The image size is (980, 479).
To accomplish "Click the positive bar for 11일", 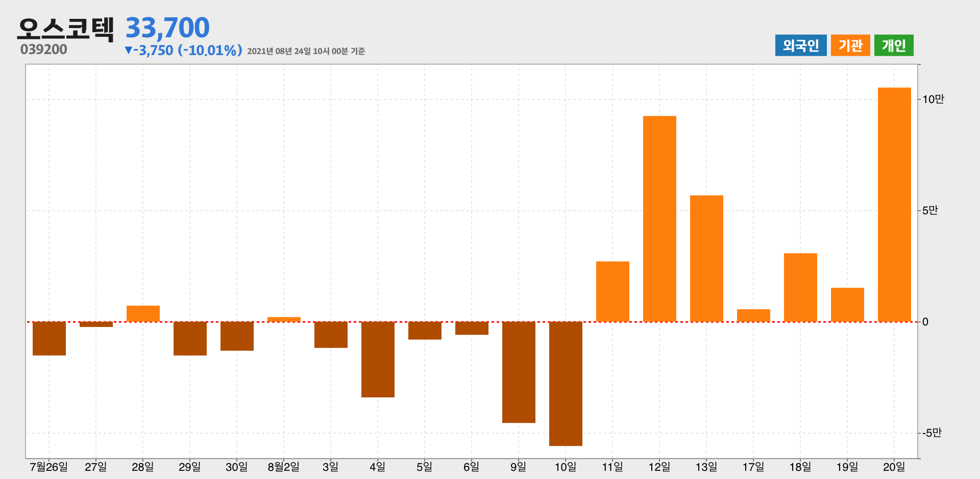I will 612,292.
